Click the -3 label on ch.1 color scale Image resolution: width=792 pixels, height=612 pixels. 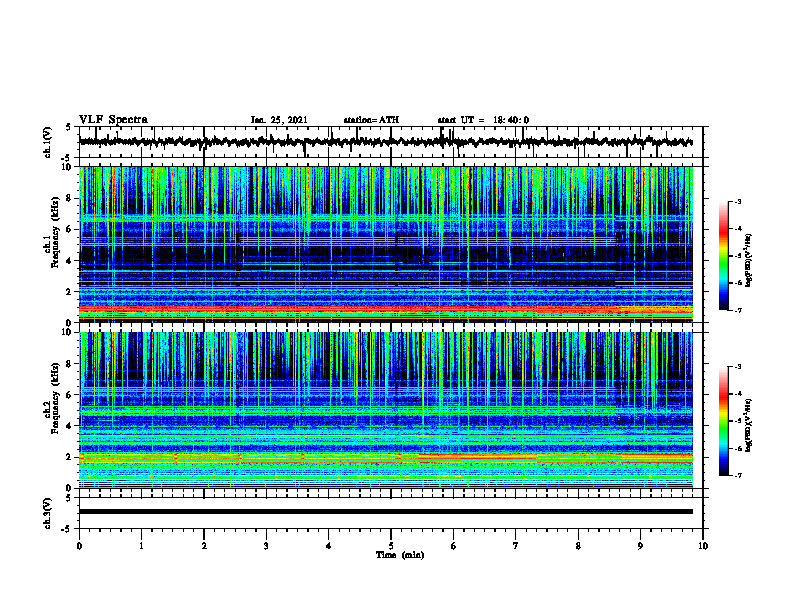pyautogui.click(x=738, y=202)
